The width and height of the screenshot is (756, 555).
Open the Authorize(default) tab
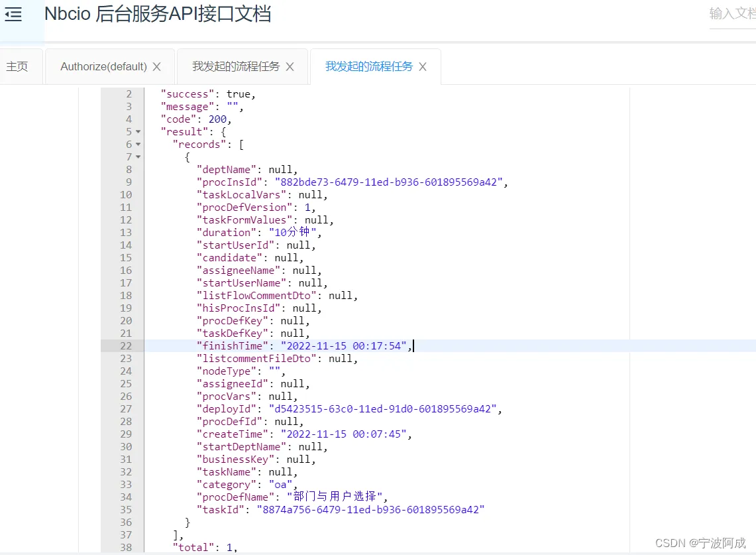(103, 66)
